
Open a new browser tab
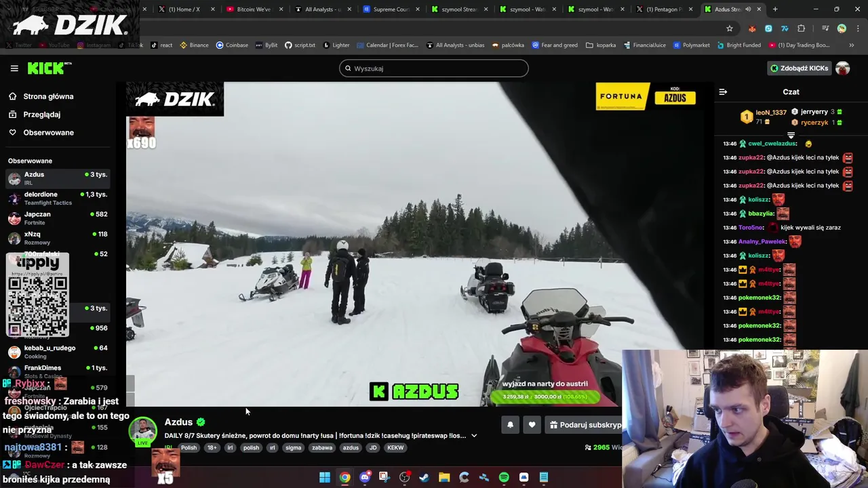tap(775, 9)
